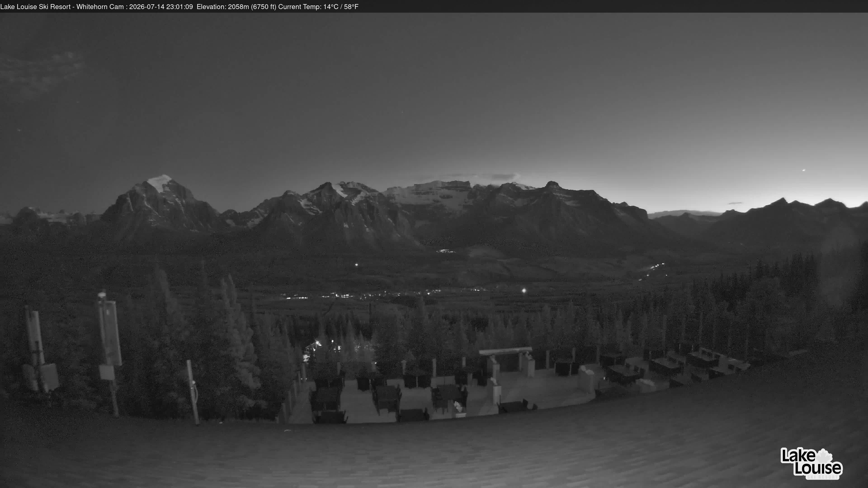Click the "Elevation: 2058m (6750 ft)" text

tap(236, 7)
